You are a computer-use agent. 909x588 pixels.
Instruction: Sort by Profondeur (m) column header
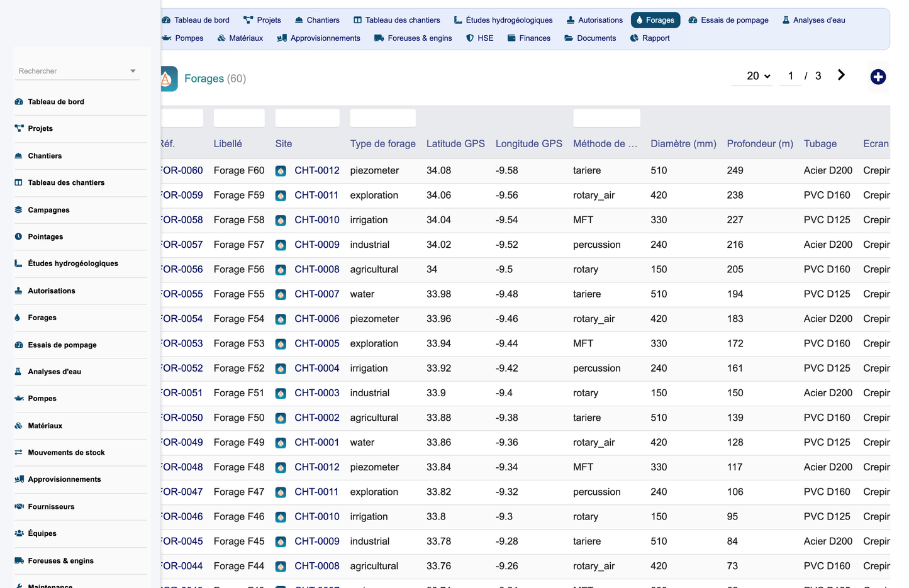point(760,144)
